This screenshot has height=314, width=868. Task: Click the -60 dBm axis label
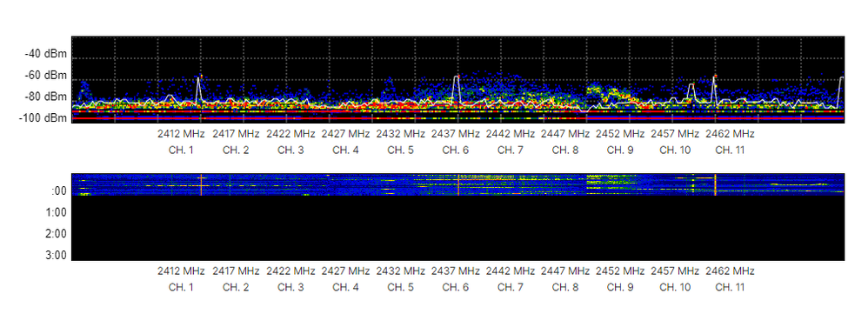45,76
